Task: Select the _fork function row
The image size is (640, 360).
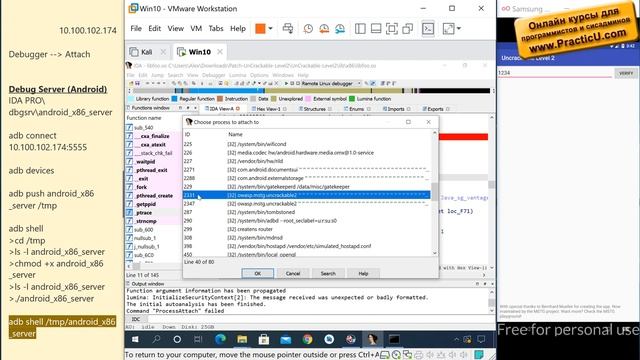Action: click(x=153, y=187)
